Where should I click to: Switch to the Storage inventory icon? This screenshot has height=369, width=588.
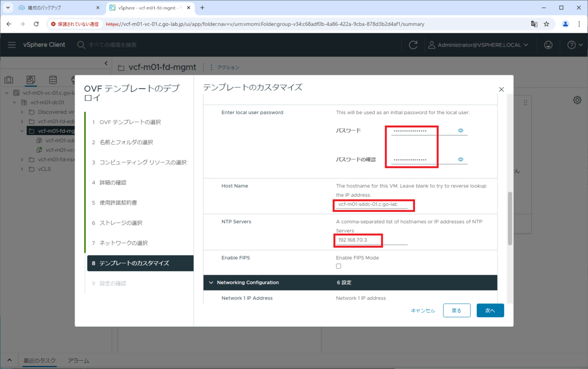pyautogui.click(x=53, y=80)
